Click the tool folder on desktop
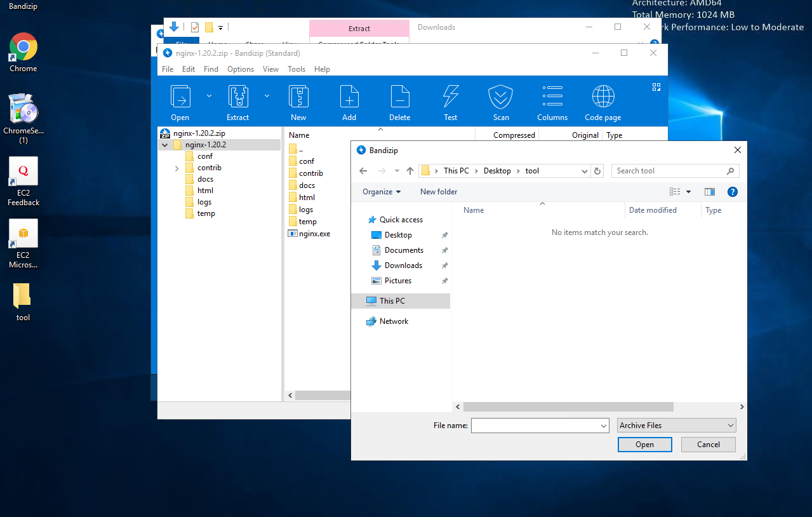The height and width of the screenshot is (517, 812). pos(23,302)
